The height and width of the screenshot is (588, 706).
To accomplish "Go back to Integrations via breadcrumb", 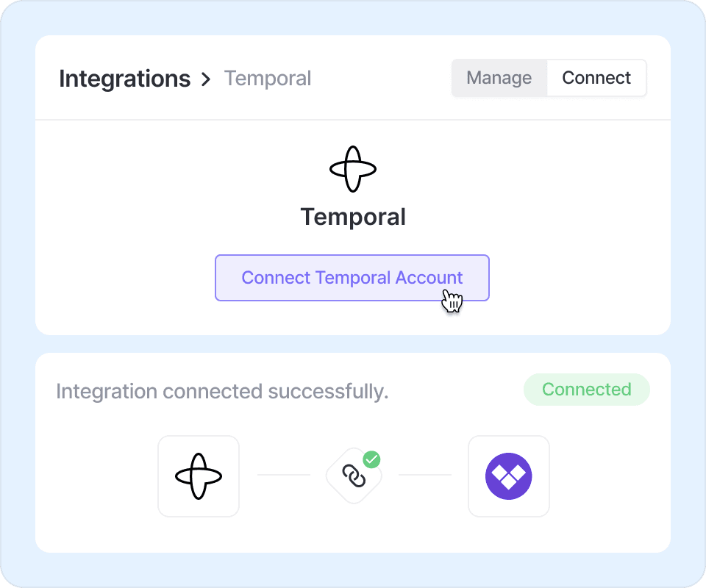I will (x=124, y=79).
